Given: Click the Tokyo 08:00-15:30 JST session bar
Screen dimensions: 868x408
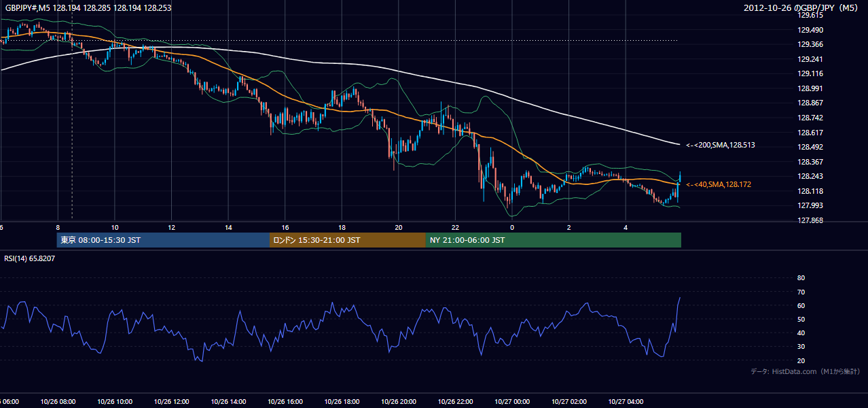Looking at the screenshot, I should point(163,240).
